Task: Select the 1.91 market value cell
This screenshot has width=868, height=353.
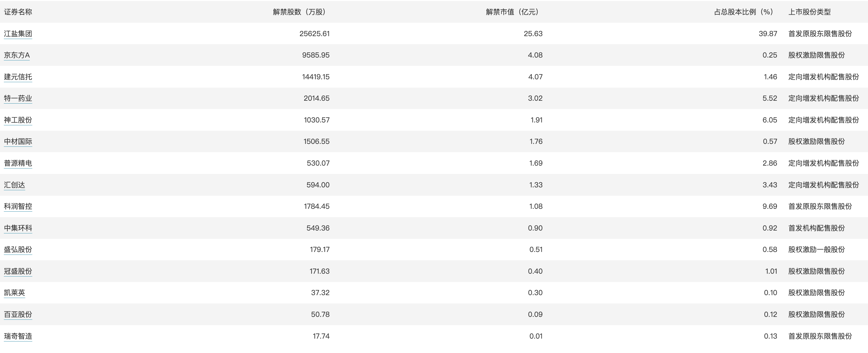Action: 537,120
